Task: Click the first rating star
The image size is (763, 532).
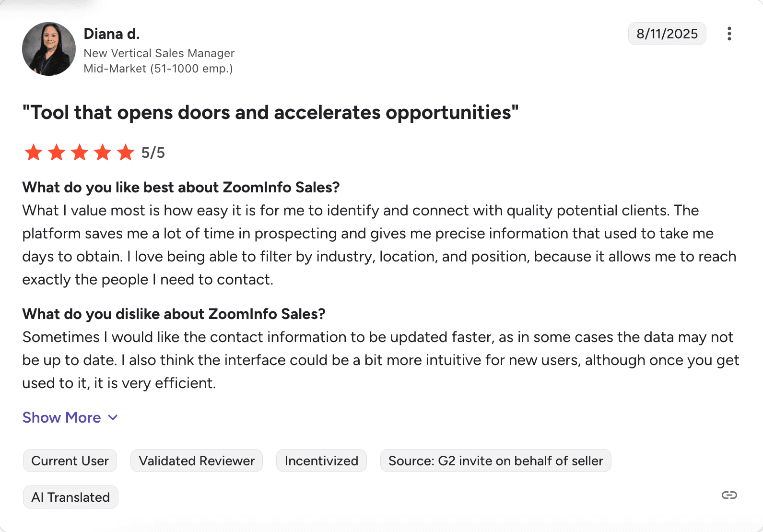Action: pyautogui.click(x=34, y=153)
